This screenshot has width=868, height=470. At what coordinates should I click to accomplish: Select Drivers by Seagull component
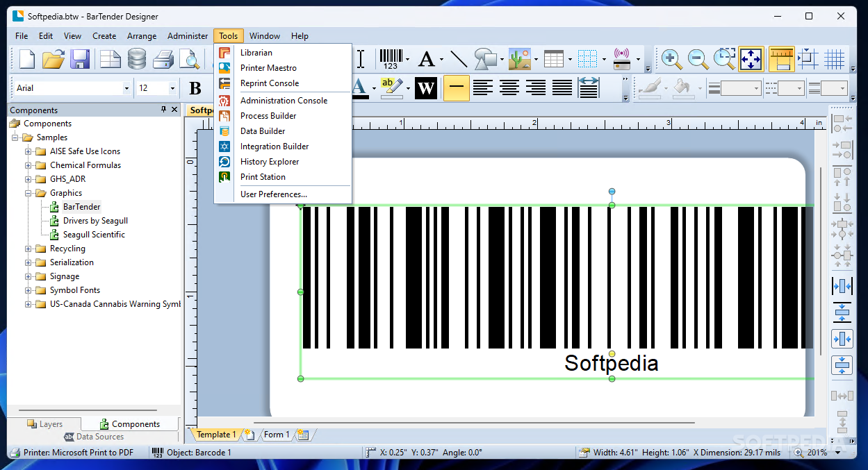tap(95, 221)
